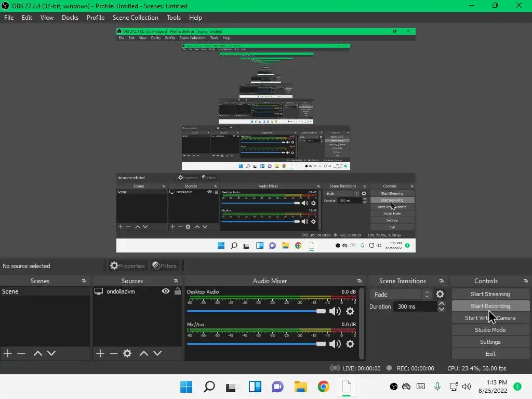Open OBS Settings button
The height and width of the screenshot is (399, 532).
[x=490, y=342]
